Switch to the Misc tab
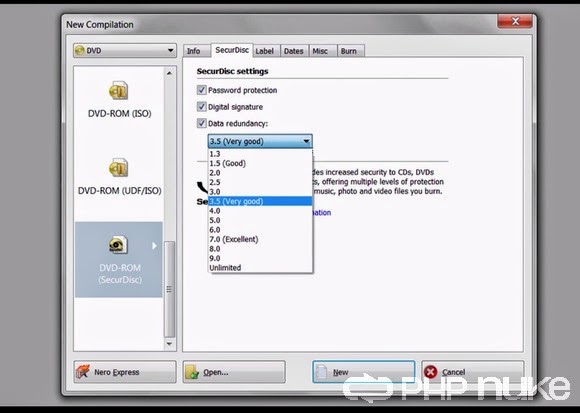Image resolution: width=580 pixels, height=413 pixels. (323, 51)
